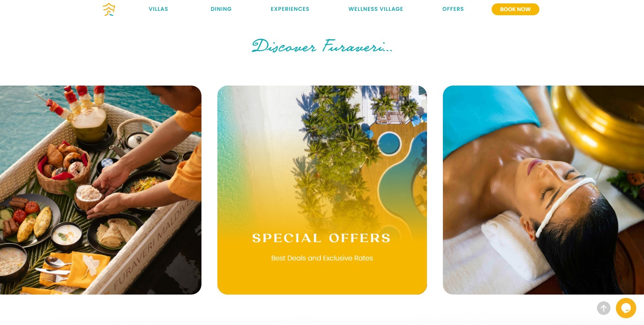Image resolution: width=644 pixels, height=325 pixels.
Task: Open the Dining menu
Action: 221,9
